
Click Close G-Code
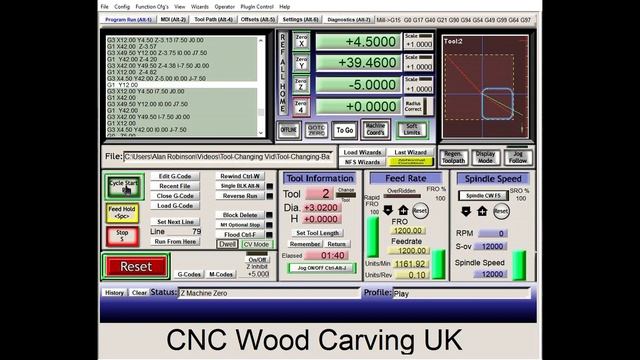(175, 196)
